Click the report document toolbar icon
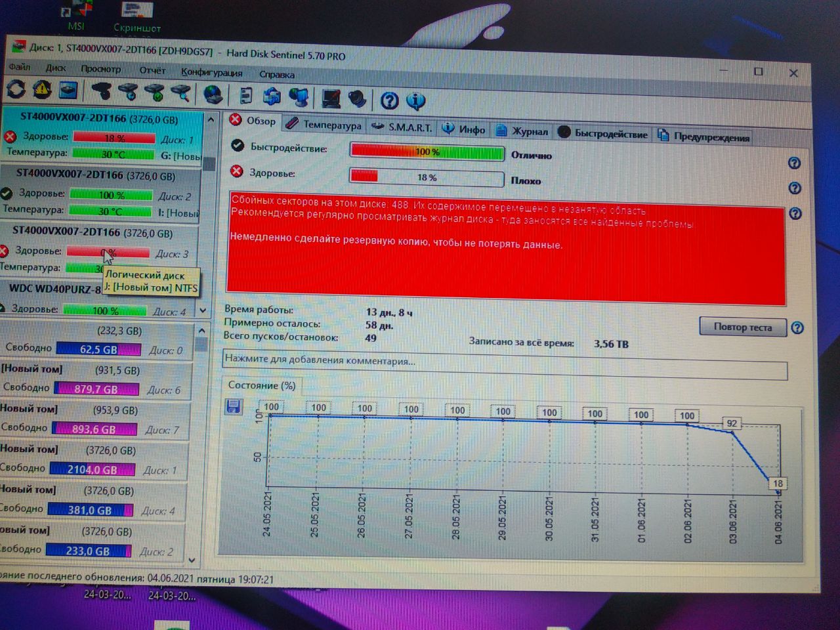 click(245, 95)
